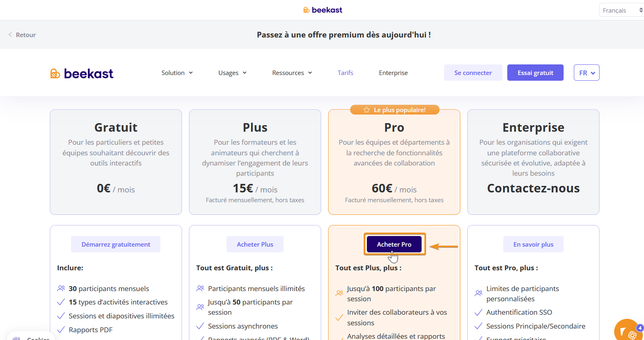Click the beekast logo in main navigation
Image resolution: width=644 pixels, height=340 pixels.
tap(82, 73)
